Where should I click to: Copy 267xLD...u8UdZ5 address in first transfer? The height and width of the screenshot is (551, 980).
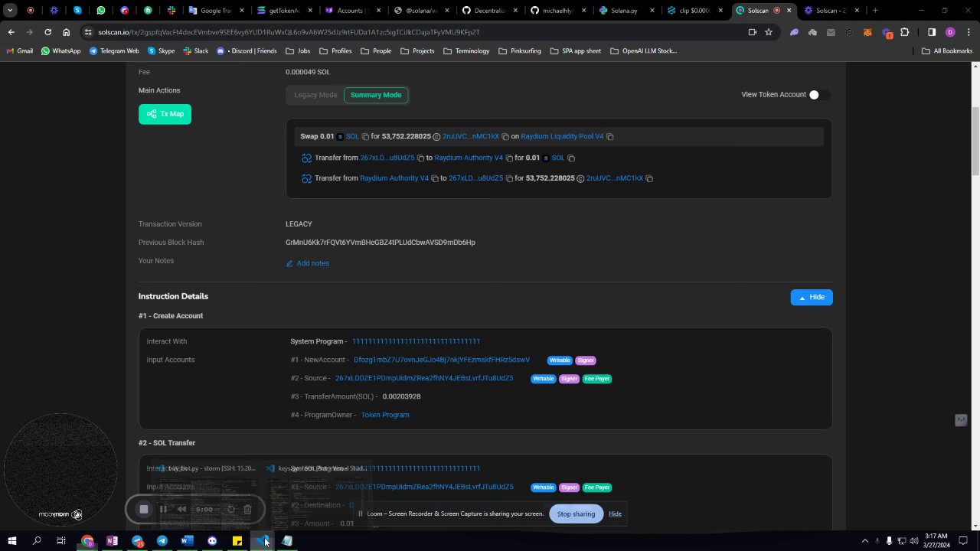[420, 158]
